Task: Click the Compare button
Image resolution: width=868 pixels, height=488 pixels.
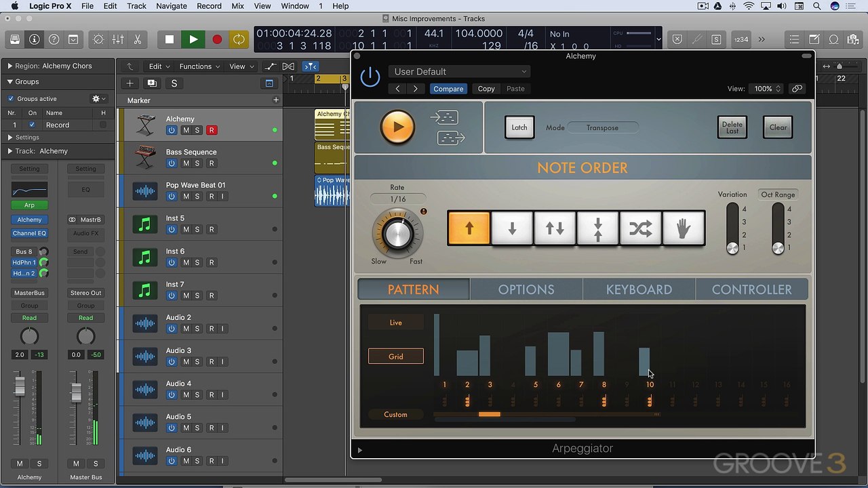Action: tap(448, 89)
